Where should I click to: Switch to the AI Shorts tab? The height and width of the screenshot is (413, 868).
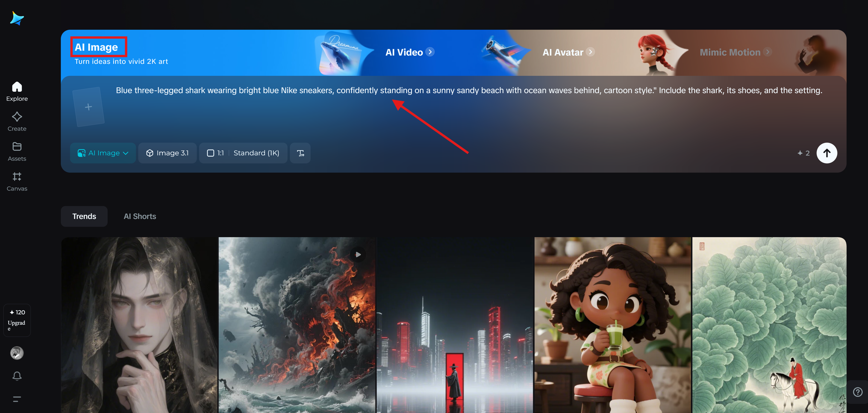(x=139, y=216)
